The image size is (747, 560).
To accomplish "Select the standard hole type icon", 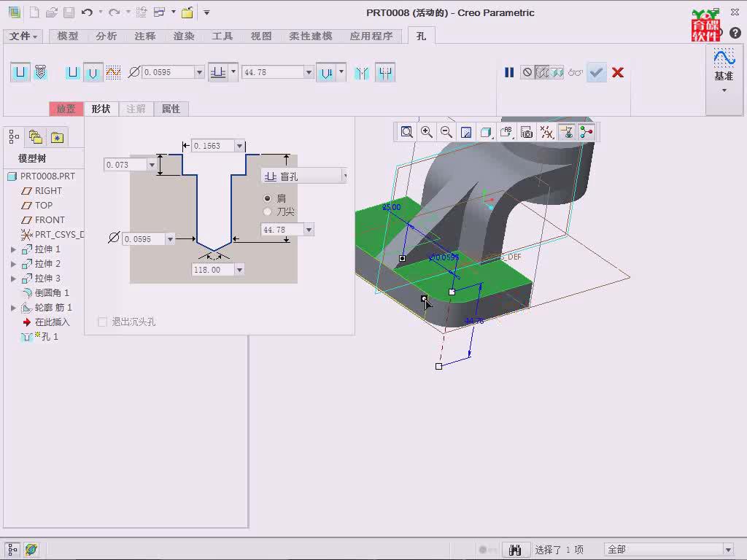I will tap(41, 72).
